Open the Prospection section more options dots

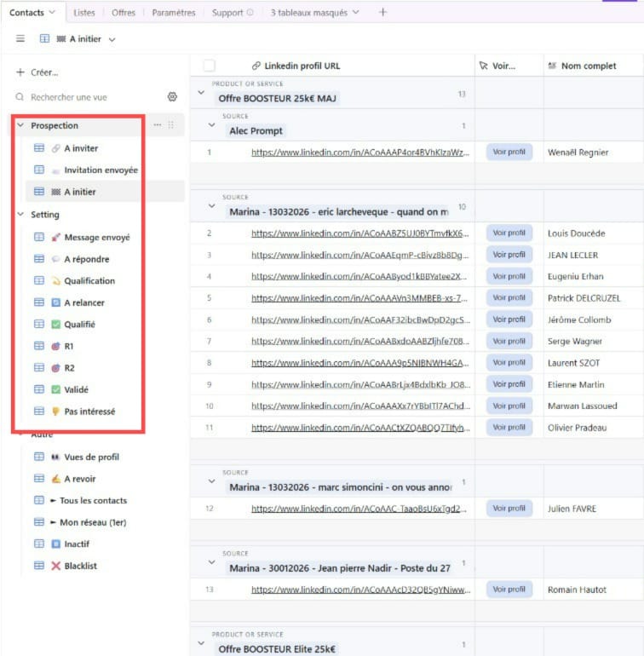pyautogui.click(x=158, y=125)
